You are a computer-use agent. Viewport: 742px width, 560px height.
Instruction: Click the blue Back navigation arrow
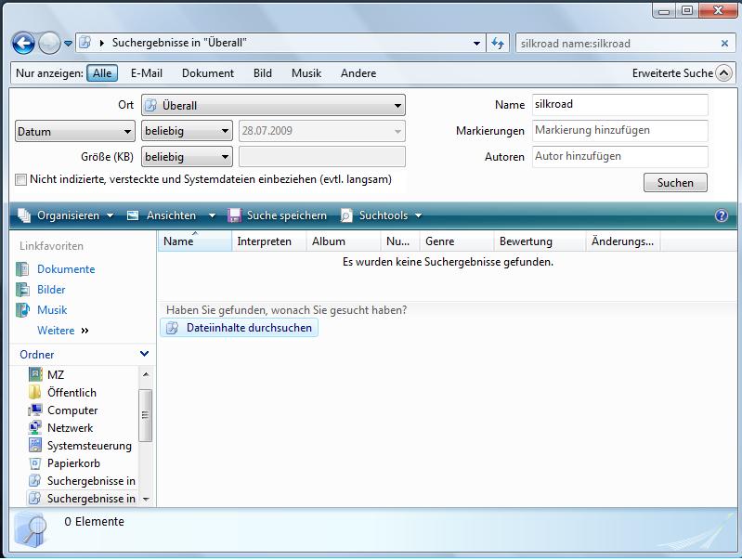point(23,43)
